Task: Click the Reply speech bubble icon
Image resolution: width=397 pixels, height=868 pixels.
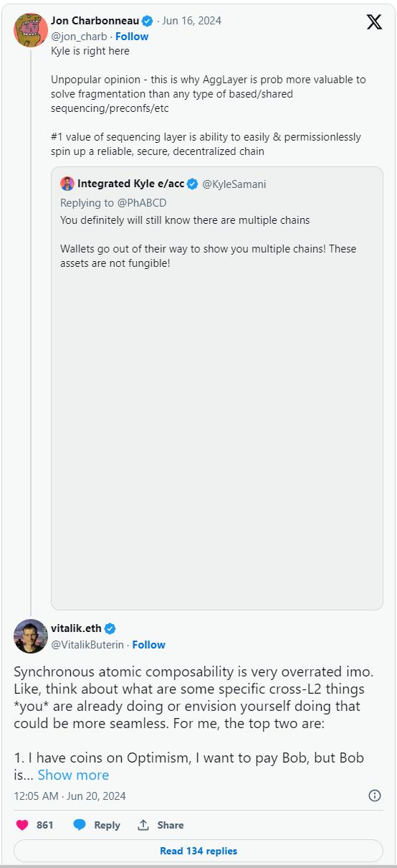Action: (80, 825)
